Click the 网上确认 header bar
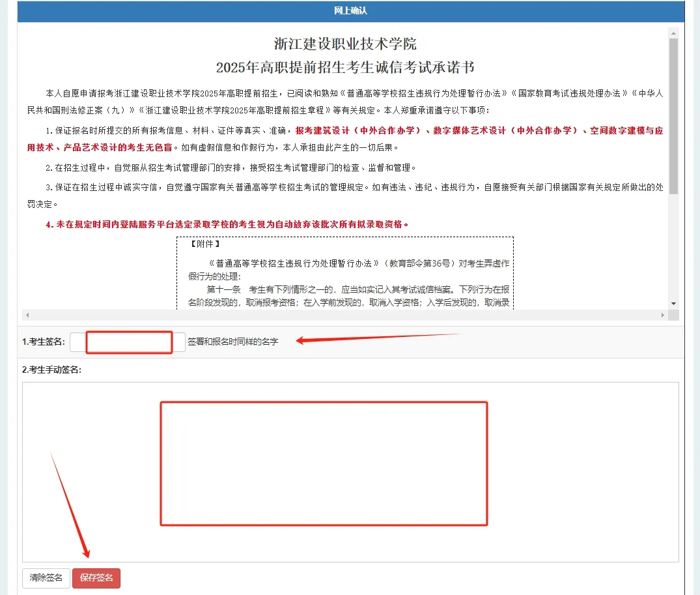Viewport: 700px width, 595px height. (x=350, y=11)
